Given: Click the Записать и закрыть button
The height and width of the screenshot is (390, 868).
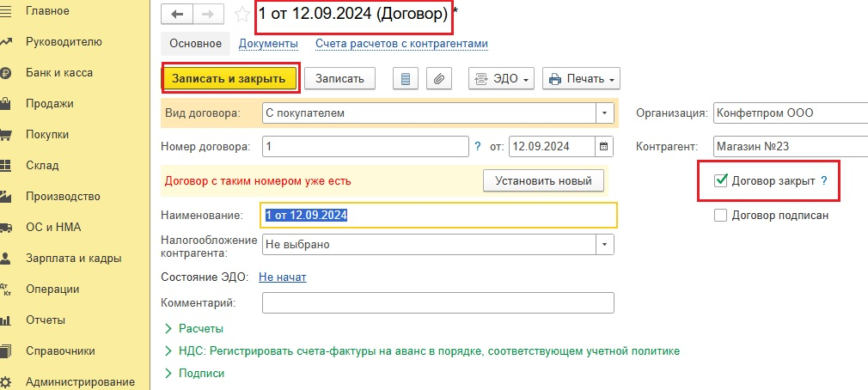Looking at the screenshot, I should click(229, 78).
